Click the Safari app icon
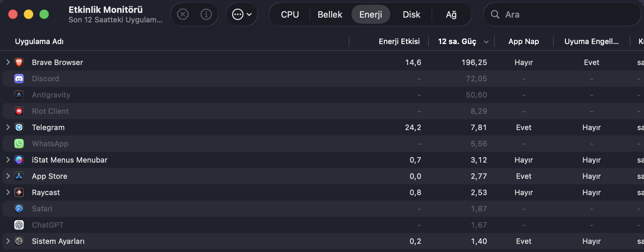The height and width of the screenshot is (252, 644). click(19, 209)
